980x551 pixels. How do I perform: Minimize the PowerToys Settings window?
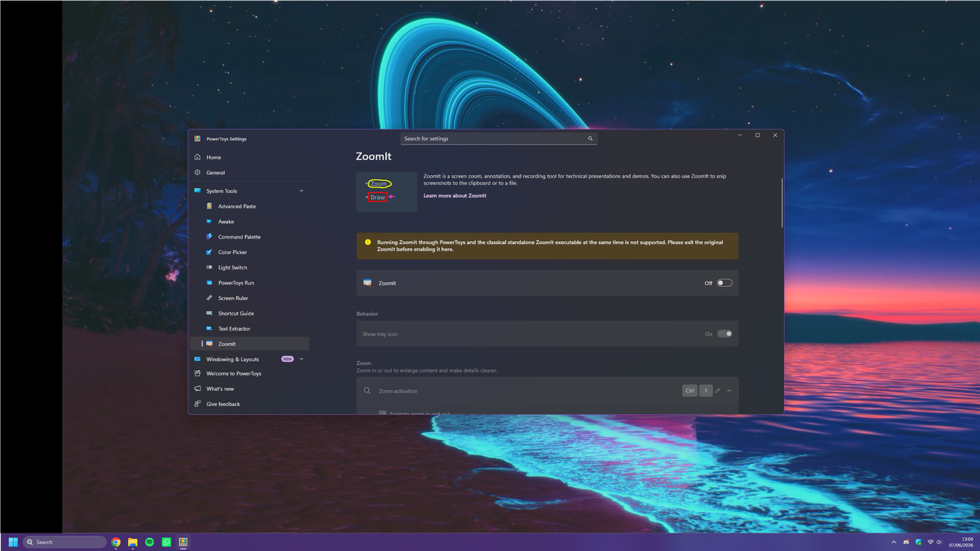tap(740, 135)
